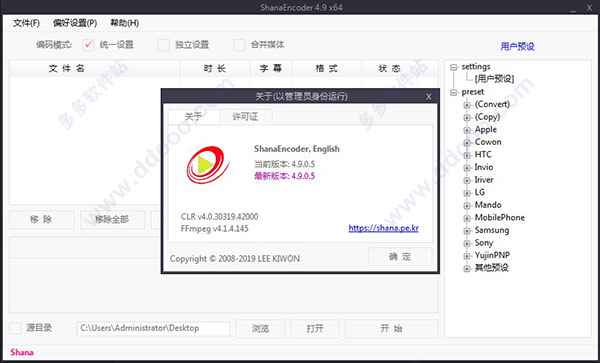Tick the 独立设置 checkbox

click(x=164, y=45)
